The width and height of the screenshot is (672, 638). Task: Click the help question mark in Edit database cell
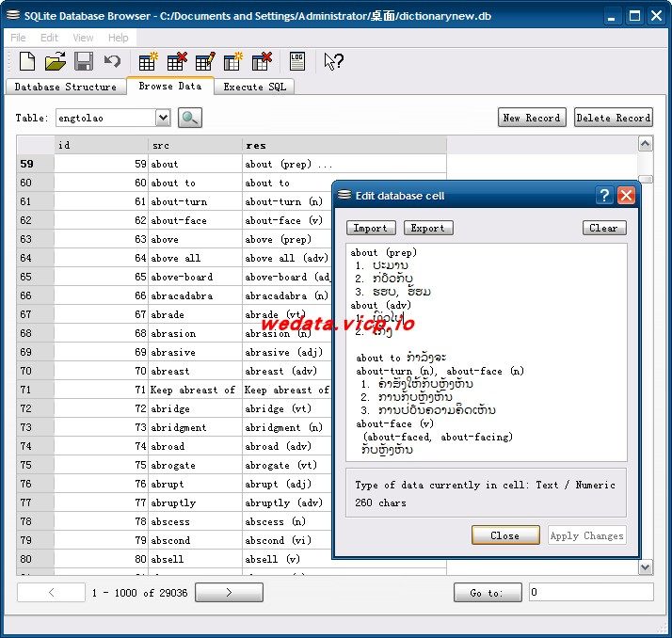(604, 196)
